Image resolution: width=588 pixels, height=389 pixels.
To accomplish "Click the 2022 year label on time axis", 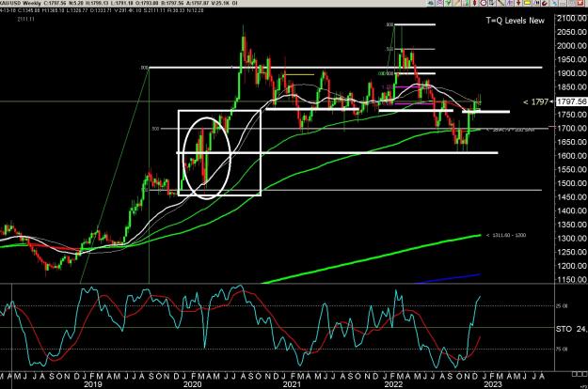I will pos(394,384).
